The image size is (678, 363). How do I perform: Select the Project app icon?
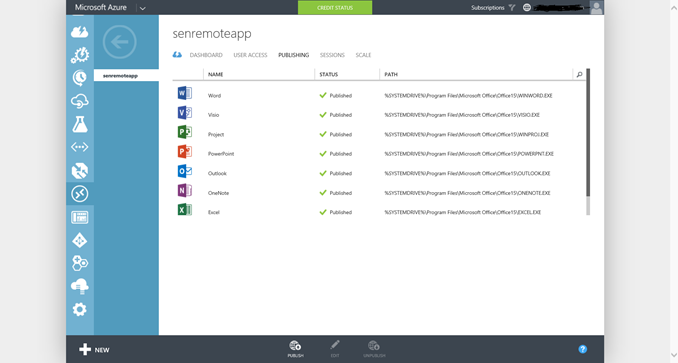click(x=185, y=132)
